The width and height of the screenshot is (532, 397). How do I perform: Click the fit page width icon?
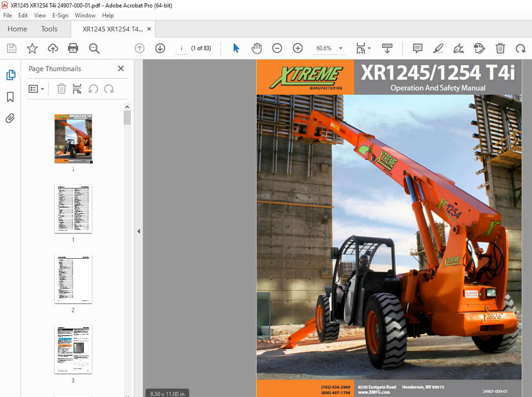361,48
